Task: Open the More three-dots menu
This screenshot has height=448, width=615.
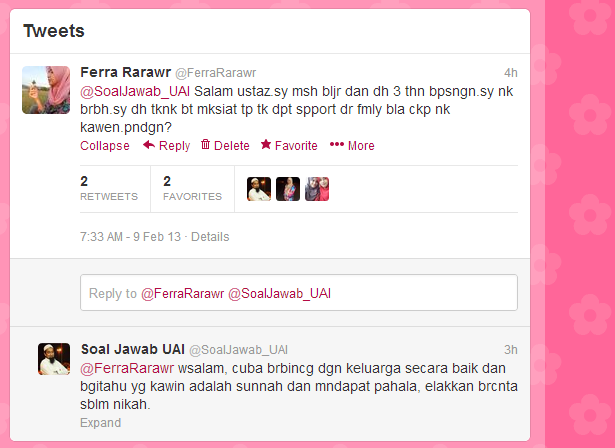Action: point(337,145)
